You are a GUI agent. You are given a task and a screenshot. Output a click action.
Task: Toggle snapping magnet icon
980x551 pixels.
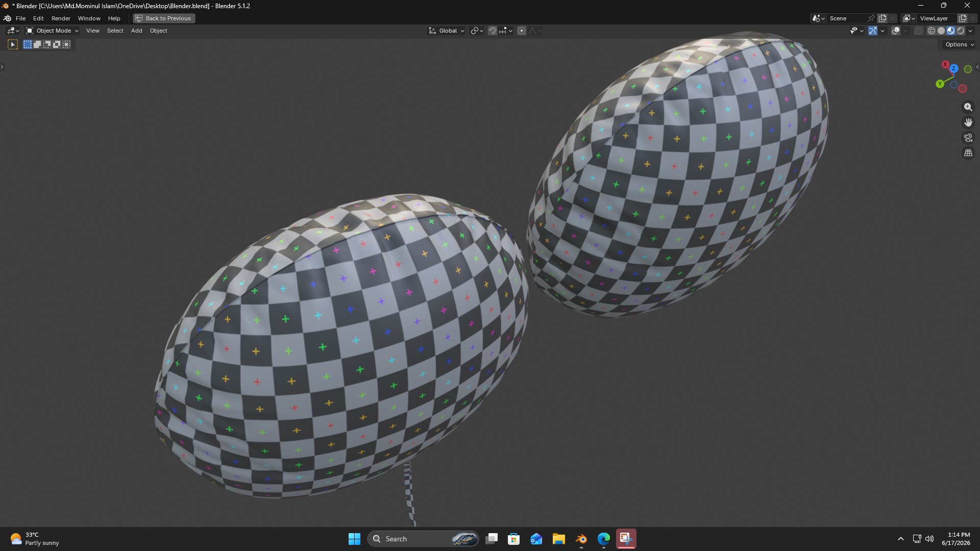coord(492,31)
